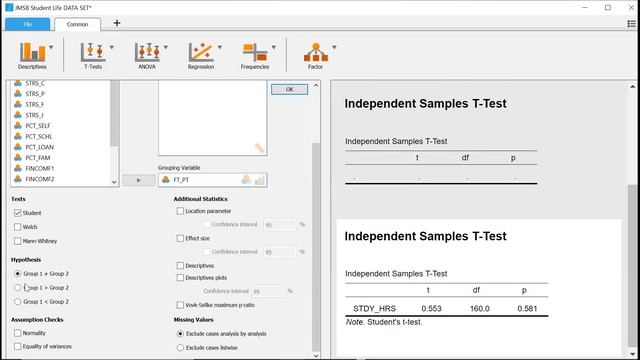Select the FINCOMF2 variable icon
Image resolution: width=640 pixels, height=360 pixels.
(x=18, y=178)
